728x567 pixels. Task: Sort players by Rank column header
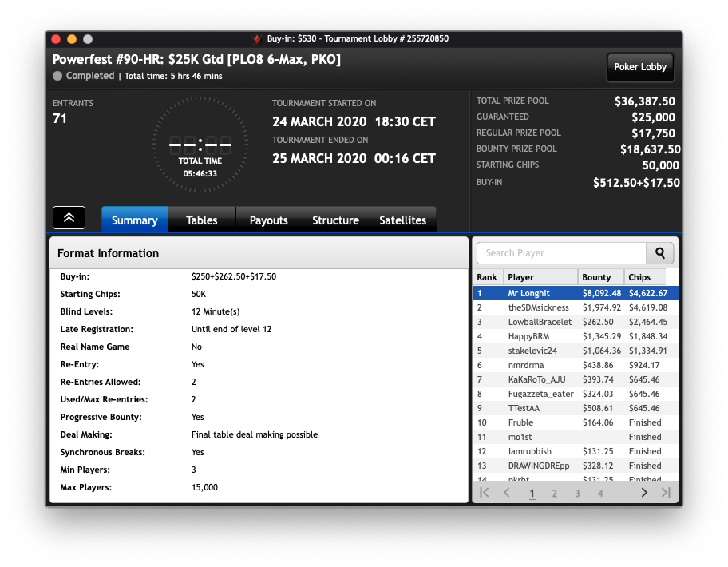pyautogui.click(x=487, y=277)
